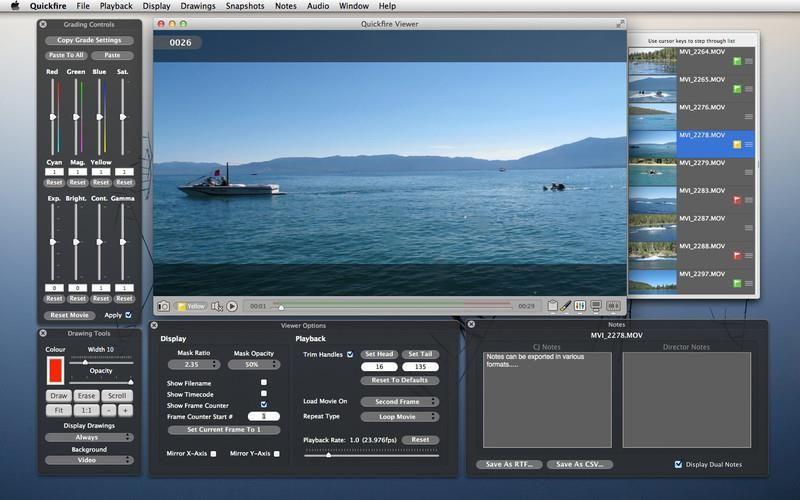Select the drawing brush icon in viewer toolbar

[566, 306]
